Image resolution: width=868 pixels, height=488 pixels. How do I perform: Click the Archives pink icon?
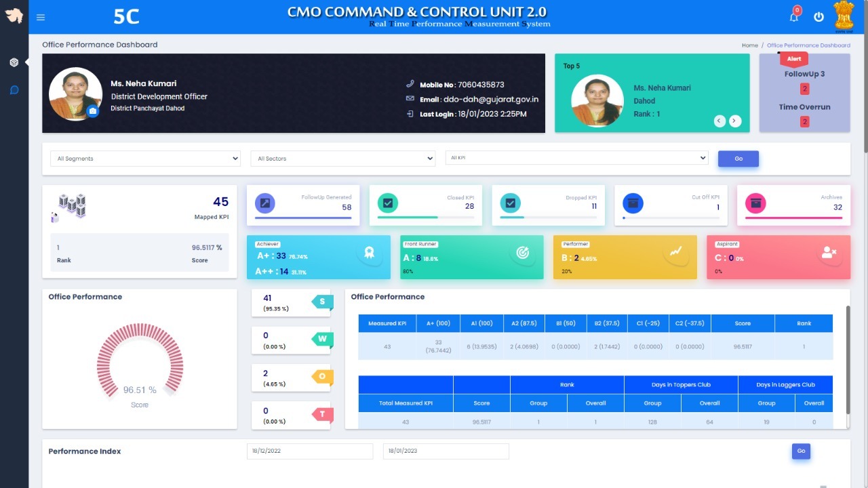coord(755,203)
